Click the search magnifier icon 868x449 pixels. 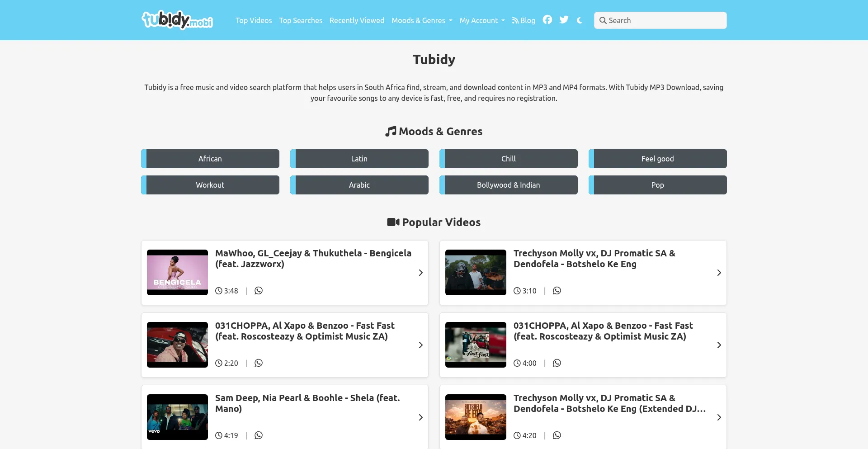click(603, 20)
